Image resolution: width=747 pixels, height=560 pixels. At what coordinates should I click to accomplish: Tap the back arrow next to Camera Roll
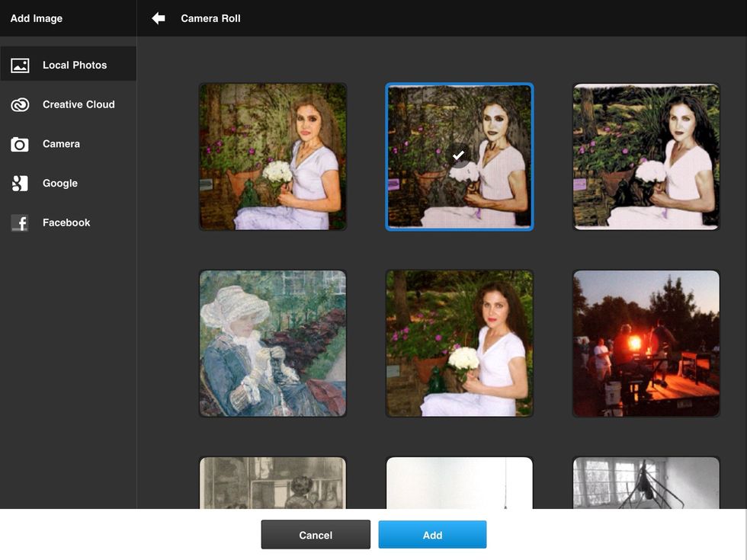pyautogui.click(x=158, y=18)
